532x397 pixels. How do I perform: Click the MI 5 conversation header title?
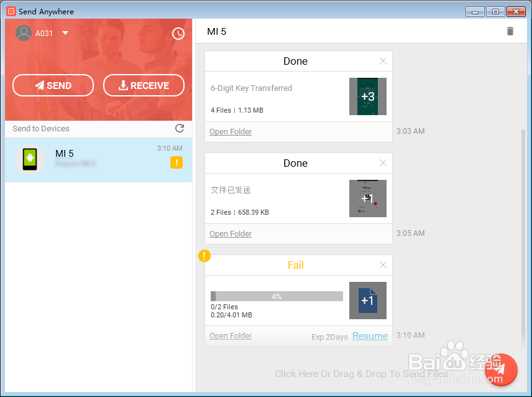pos(216,32)
